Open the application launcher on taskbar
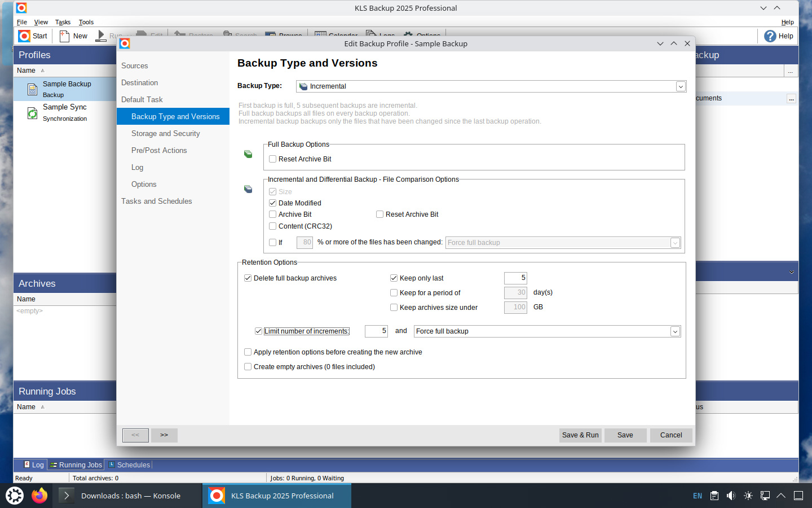812x508 pixels. 15,496
